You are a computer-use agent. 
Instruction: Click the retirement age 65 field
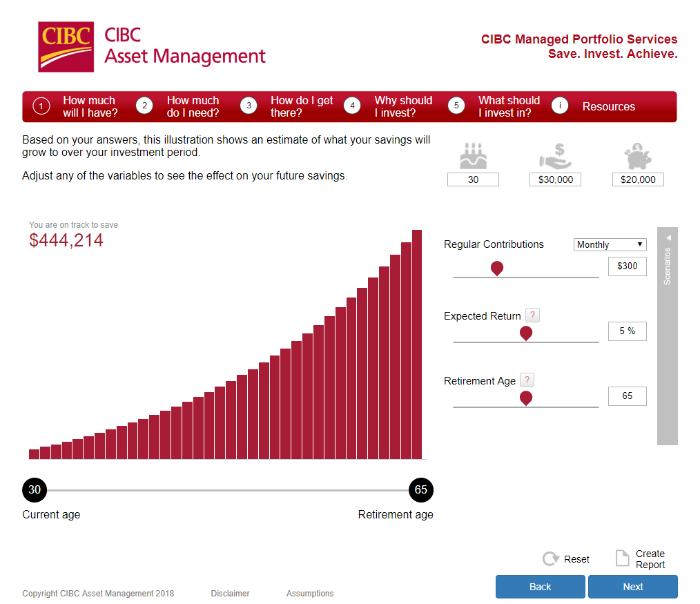click(628, 396)
